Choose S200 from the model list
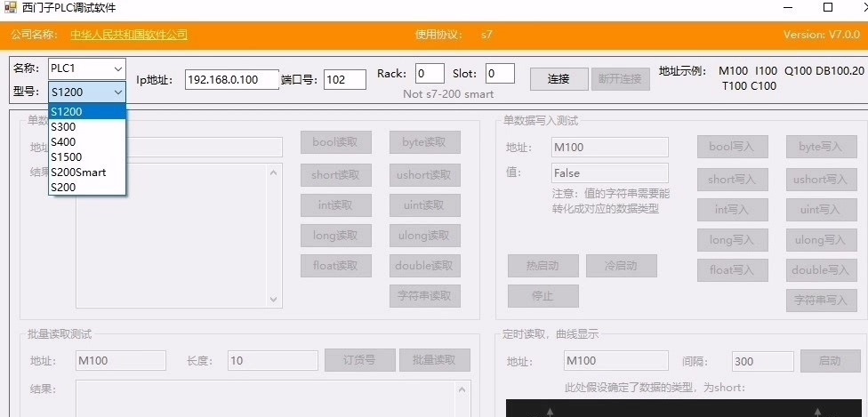 (87, 188)
